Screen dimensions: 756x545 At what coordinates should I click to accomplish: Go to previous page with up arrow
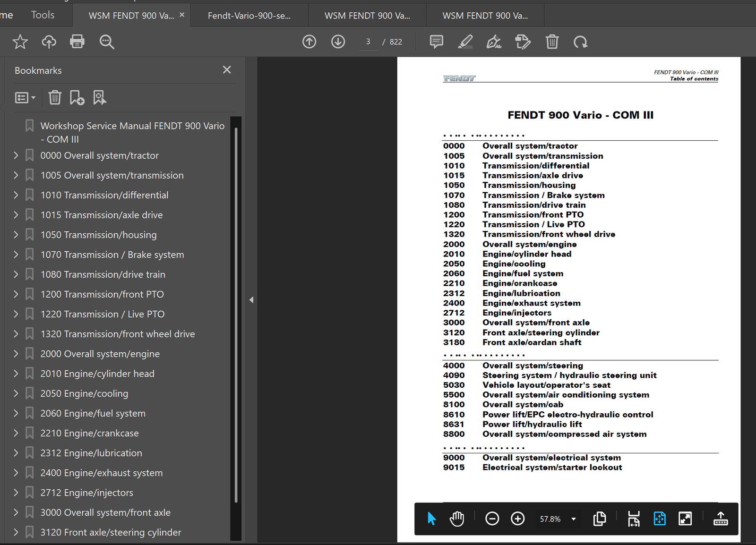309,42
